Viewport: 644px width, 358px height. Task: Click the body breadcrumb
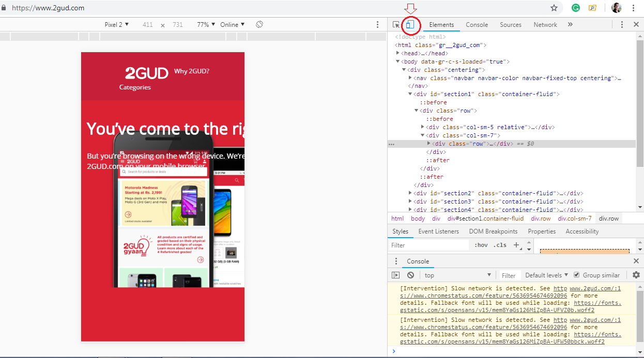418,219
